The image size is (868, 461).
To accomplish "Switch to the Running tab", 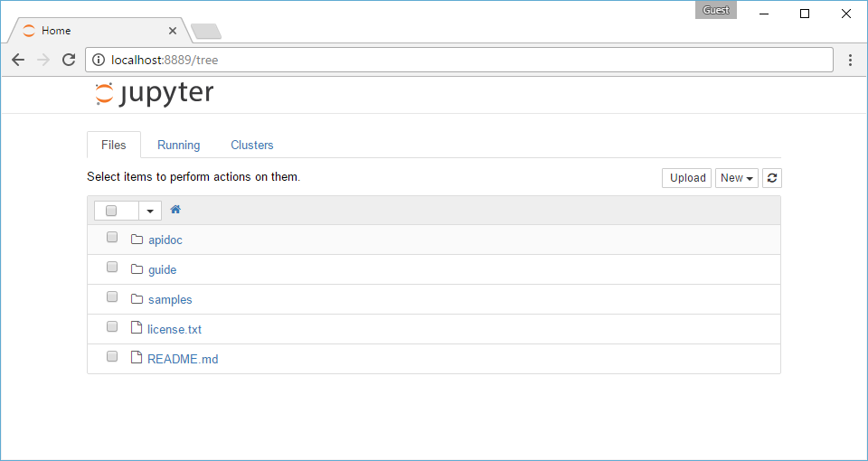I will point(178,145).
